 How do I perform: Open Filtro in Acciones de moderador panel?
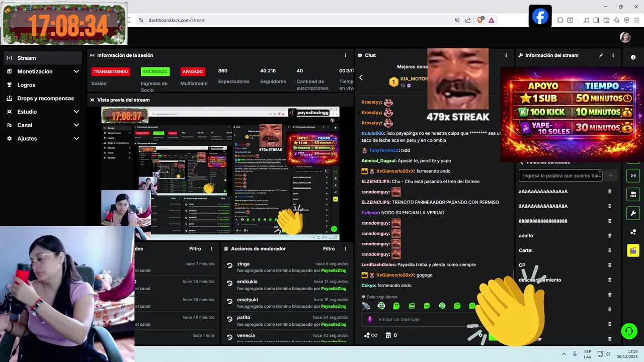pyautogui.click(x=329, y=249)
